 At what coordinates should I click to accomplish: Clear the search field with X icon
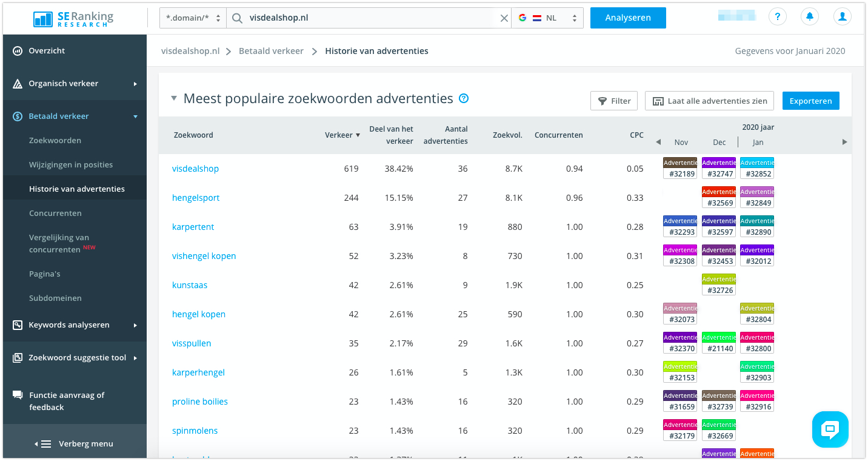pos(504,18)
